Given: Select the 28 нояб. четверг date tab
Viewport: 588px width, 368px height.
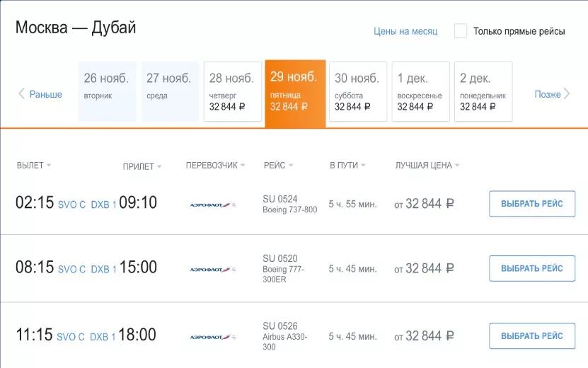Looking at the screenshot, I should pos(233,92).
